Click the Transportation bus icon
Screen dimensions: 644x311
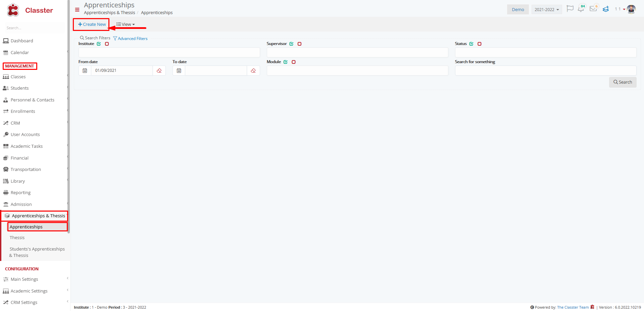coord(6,169)
